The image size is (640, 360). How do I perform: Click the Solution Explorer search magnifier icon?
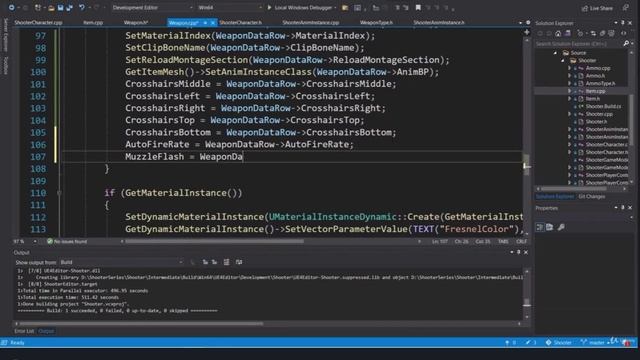pos(626,43)
